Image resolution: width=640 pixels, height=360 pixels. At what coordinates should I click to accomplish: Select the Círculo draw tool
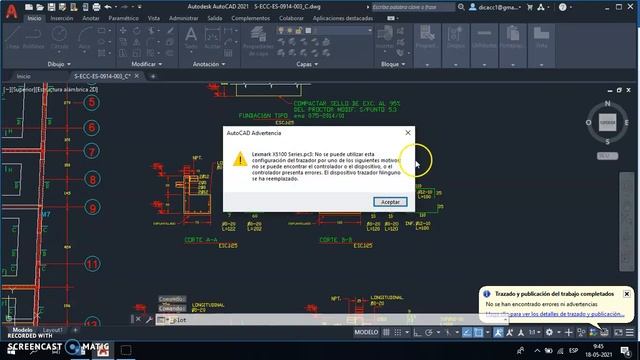pyautogui.click(x=59, y=38)
